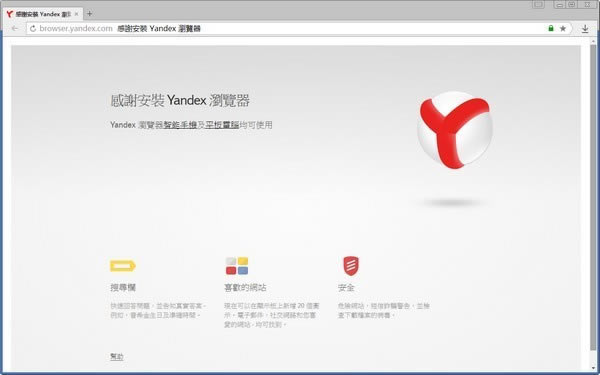
Task: Click the Yandex favicon on the tab
Action: coord(10,14)
